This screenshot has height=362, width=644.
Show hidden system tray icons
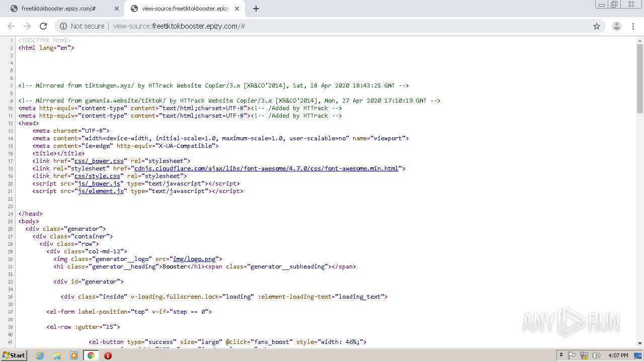point(561,355)
